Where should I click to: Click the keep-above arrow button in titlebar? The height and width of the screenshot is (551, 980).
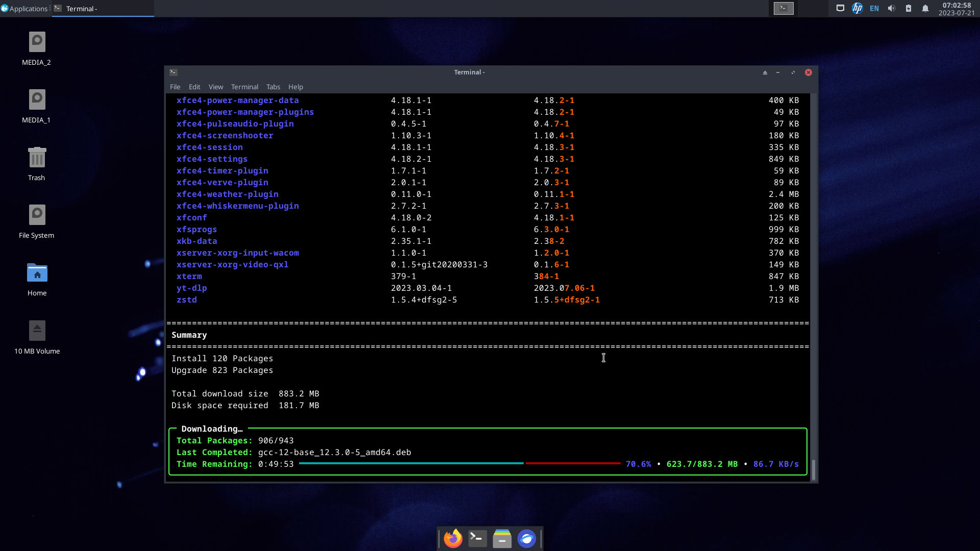(765, 72)
